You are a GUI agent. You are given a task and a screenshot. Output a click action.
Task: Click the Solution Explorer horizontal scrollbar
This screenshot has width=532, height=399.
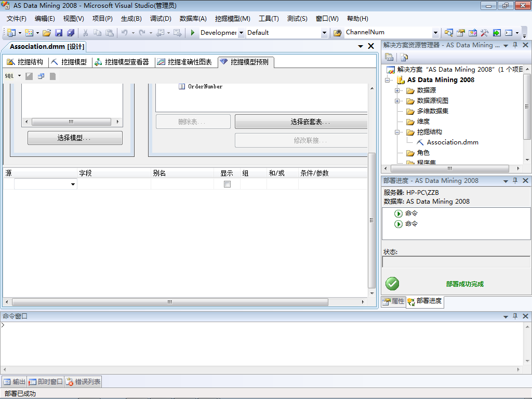click(450, 168)
